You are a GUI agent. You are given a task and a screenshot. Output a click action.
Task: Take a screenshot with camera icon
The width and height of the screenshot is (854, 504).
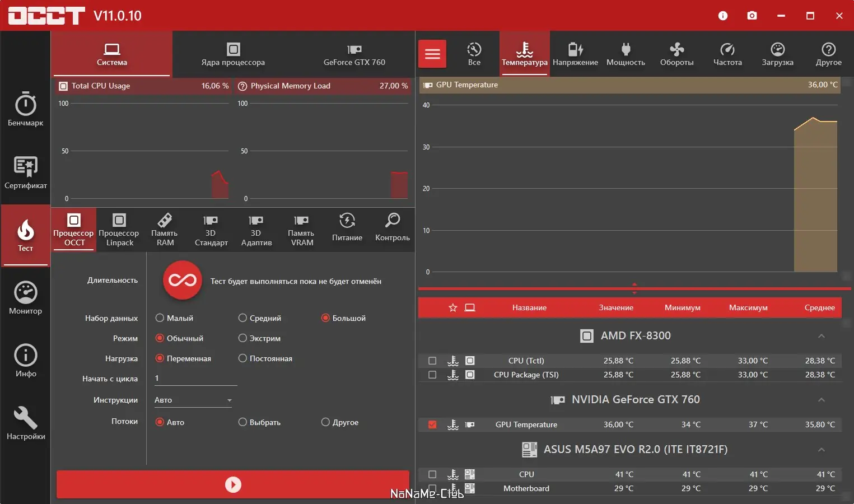(x=752, y=16)
